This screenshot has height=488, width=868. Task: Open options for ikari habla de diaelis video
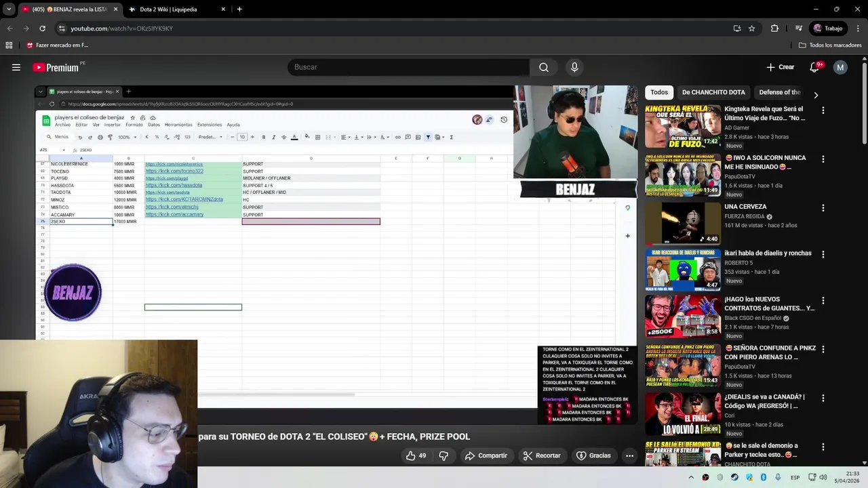[x=823, y=254]
